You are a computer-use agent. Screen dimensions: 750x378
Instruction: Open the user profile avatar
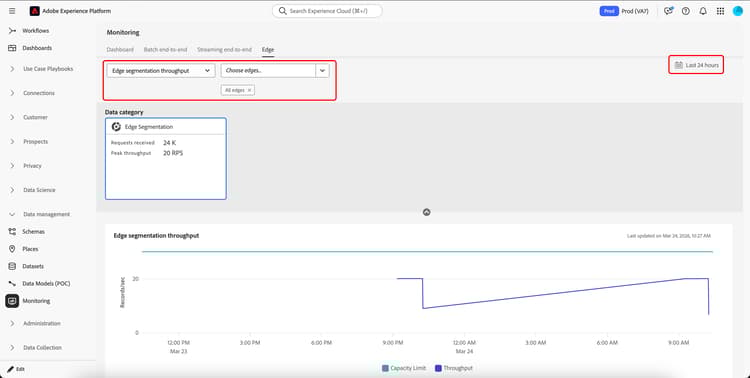[738, 11]
